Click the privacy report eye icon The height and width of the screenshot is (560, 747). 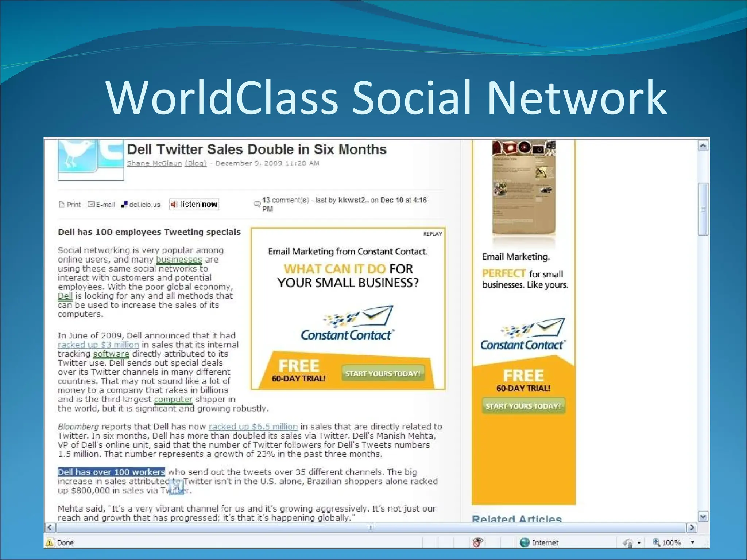pos(478,542)
